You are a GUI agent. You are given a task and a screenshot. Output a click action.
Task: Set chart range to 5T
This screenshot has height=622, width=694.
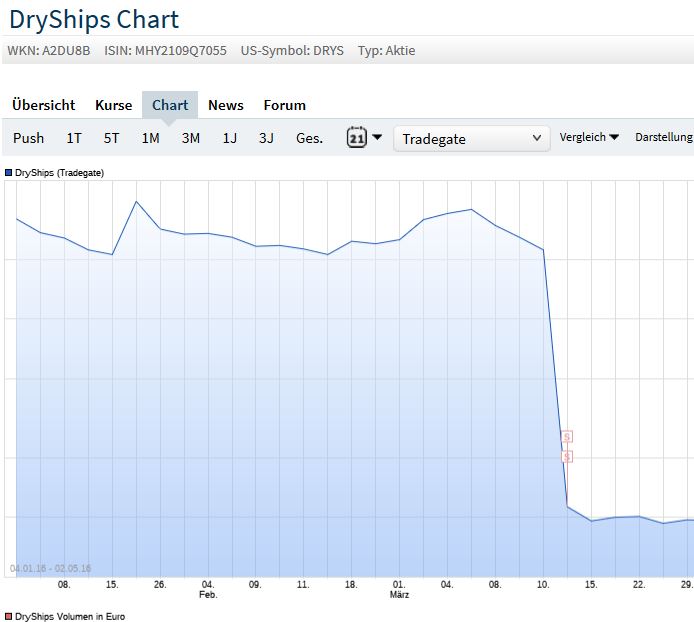coord(112,138)
